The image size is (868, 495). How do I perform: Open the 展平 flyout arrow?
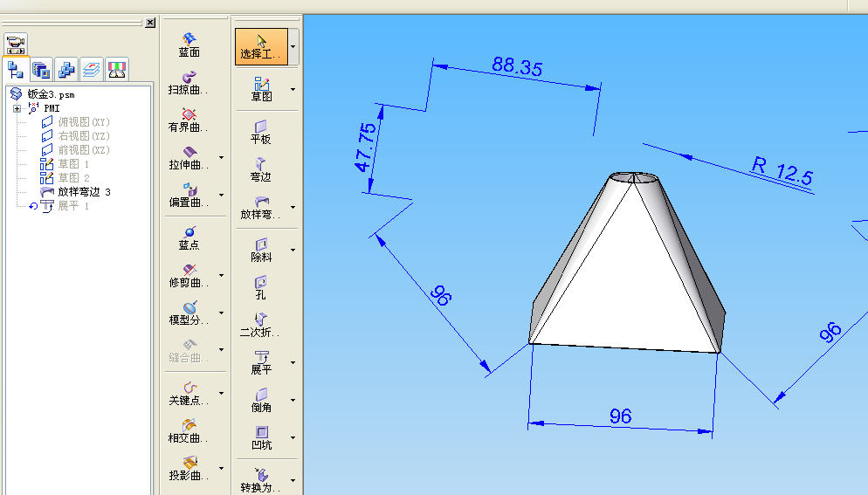(293, 362)
